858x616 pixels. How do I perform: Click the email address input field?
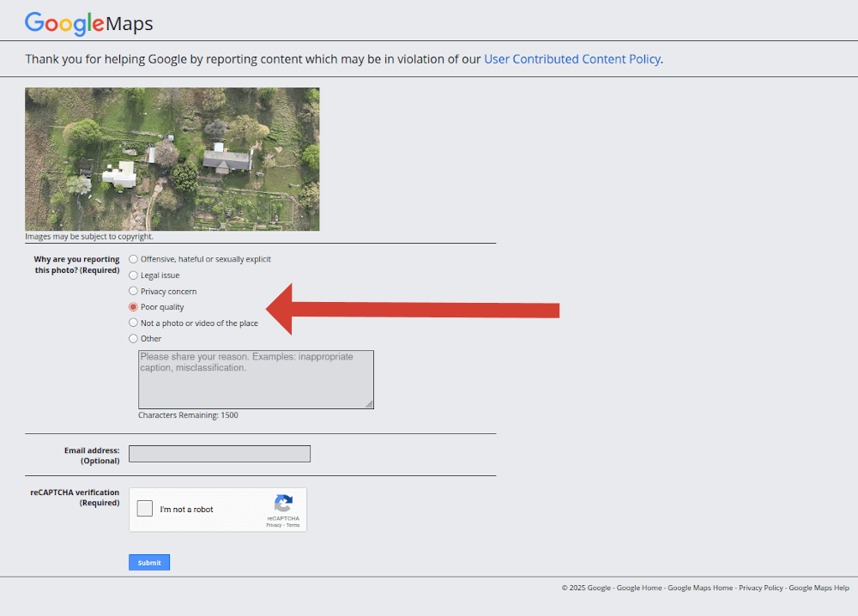point(219,453)
